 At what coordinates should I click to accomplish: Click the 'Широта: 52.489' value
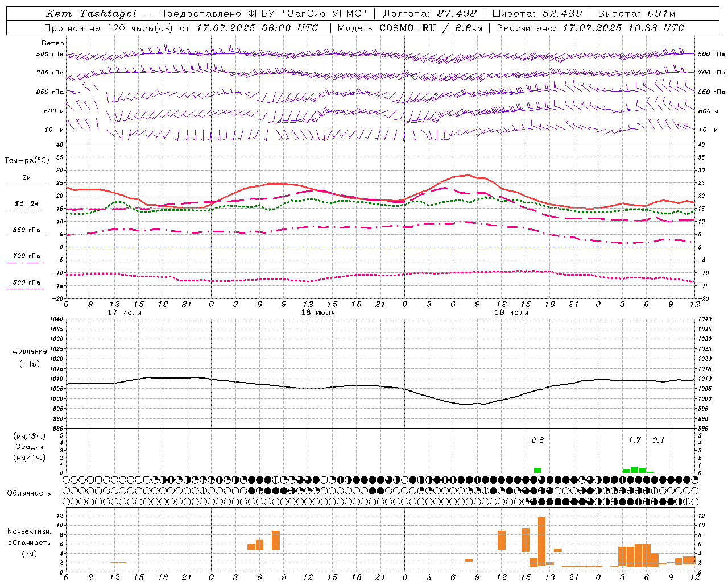(x=537, y=14)
